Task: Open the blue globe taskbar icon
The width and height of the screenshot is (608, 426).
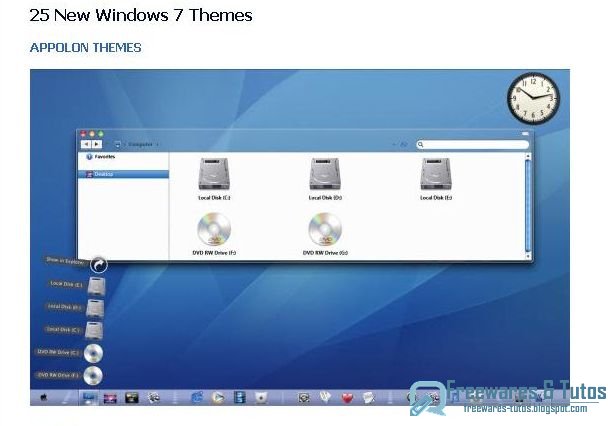Action: pyautogui.click(x=197, y=398)
